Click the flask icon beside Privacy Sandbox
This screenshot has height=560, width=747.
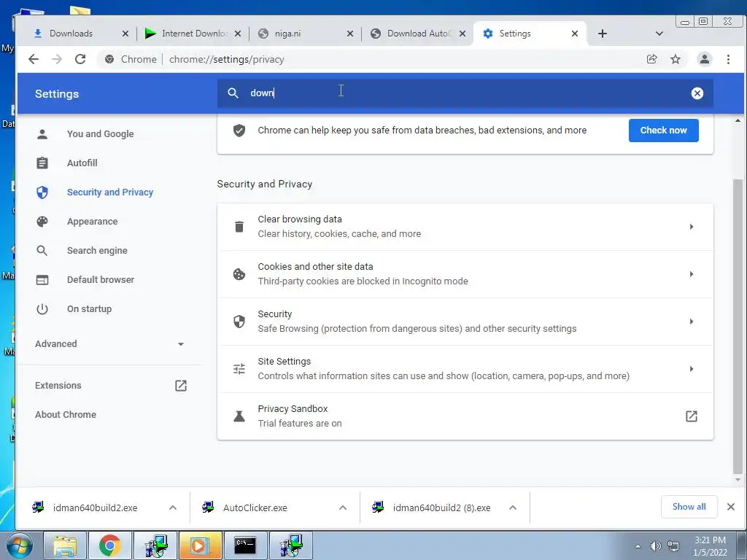(x=239, y=416)
